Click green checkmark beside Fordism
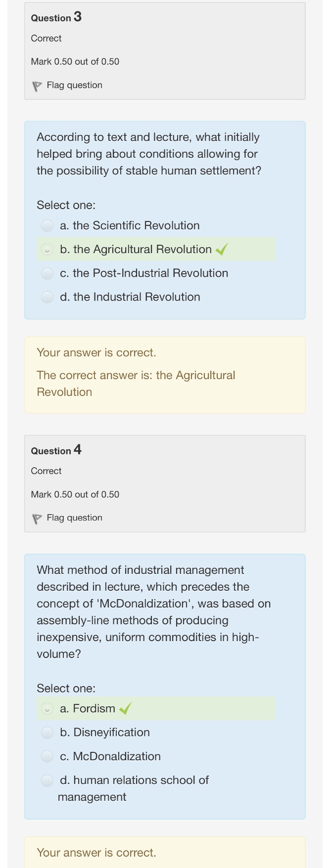Viewport: 331px width, 868px height. [x=125, y=709]
